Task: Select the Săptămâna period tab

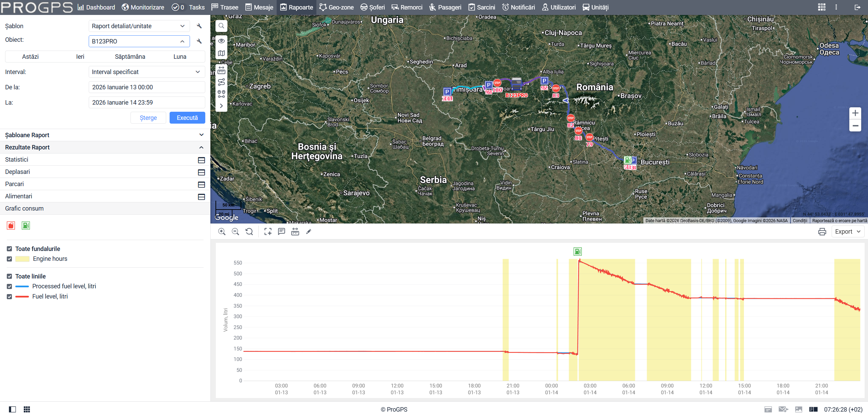Action: tap(130, 57)
